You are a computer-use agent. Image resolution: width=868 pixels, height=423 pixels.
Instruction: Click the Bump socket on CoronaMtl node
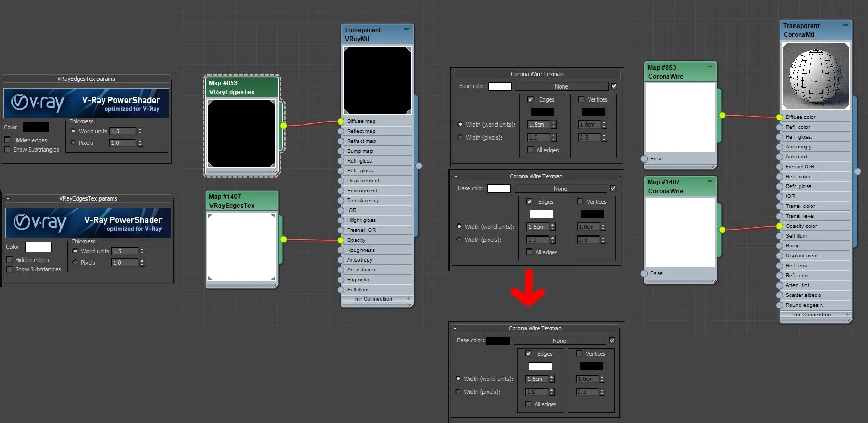[x=779, y=246]
